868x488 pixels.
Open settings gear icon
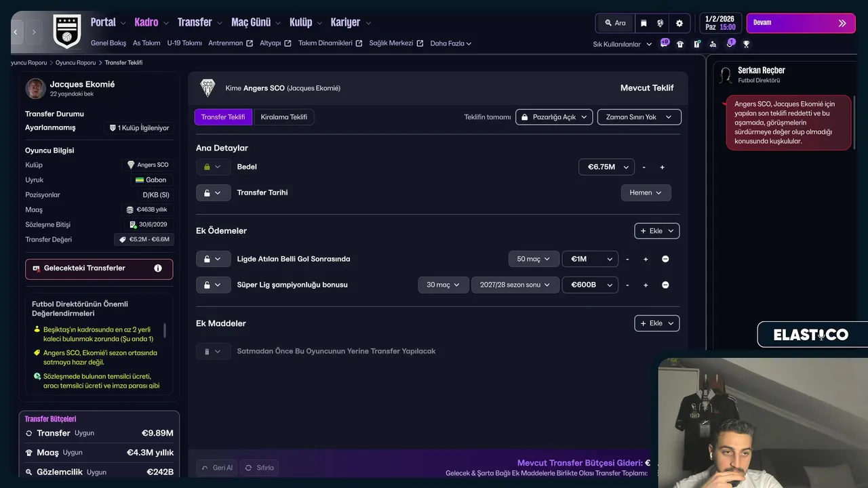pos(679,23)
